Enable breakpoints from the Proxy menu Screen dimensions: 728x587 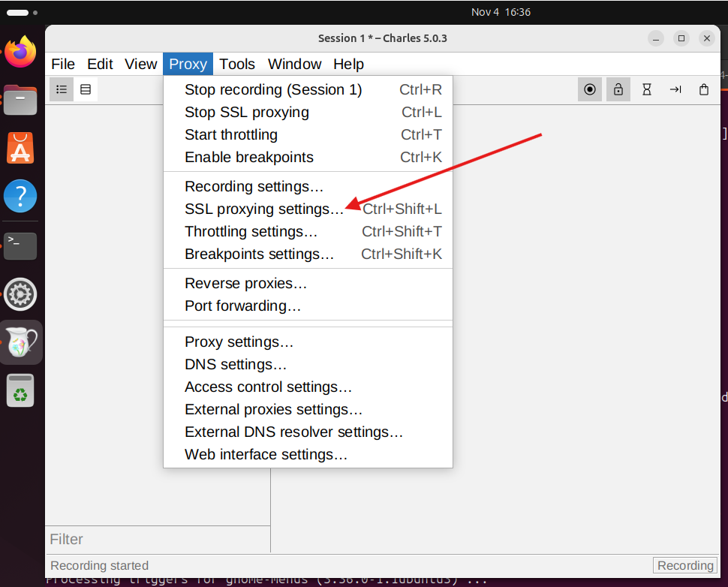point(249,158)
